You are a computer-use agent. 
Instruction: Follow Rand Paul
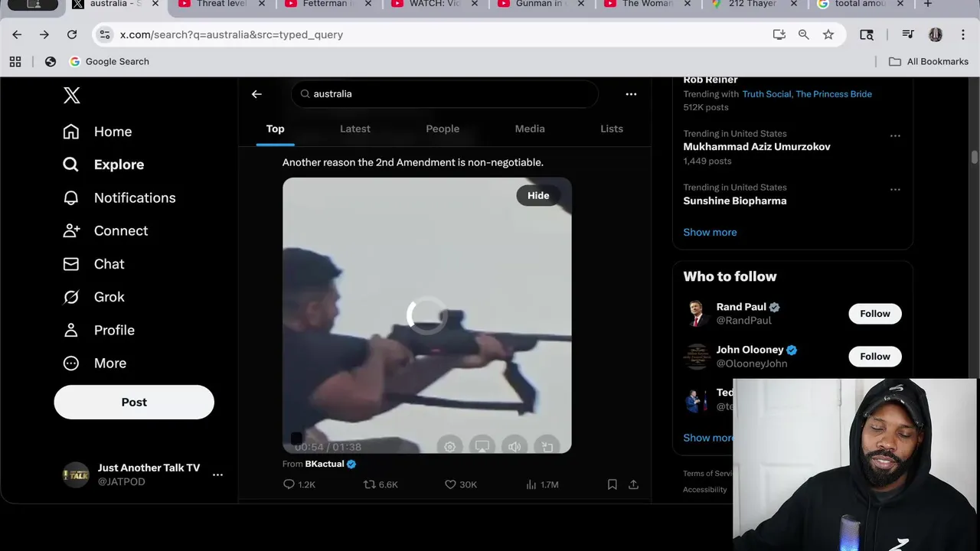(x=875, y=314)
